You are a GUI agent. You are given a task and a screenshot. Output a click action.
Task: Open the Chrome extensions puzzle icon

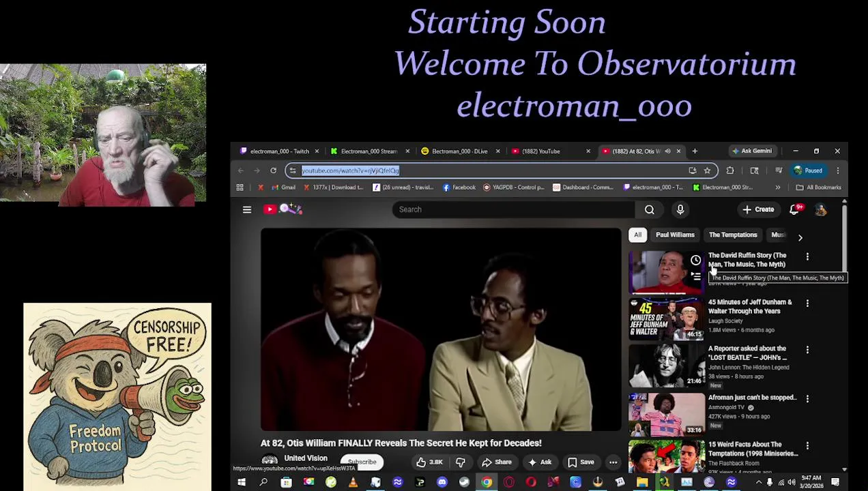pyautogui.click(x=730, y=170)
